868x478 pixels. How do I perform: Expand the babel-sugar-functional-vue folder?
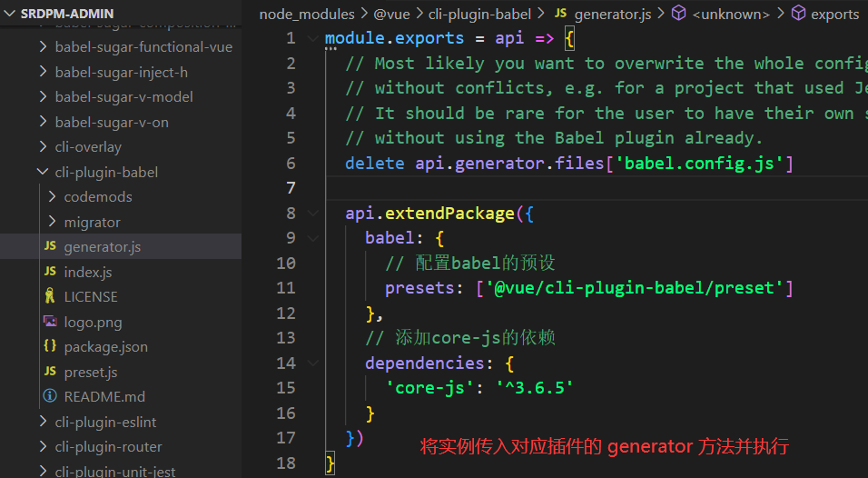[44, 47]
